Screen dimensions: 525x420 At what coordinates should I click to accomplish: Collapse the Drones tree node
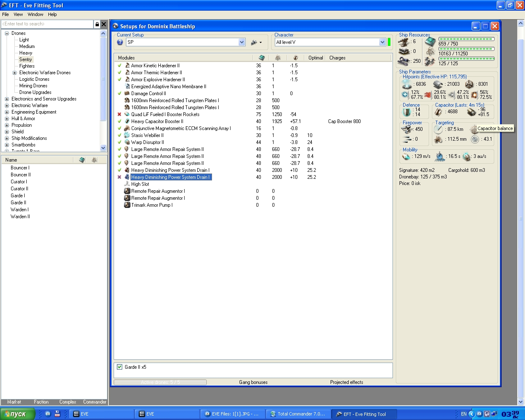click(x=7, y=33)
